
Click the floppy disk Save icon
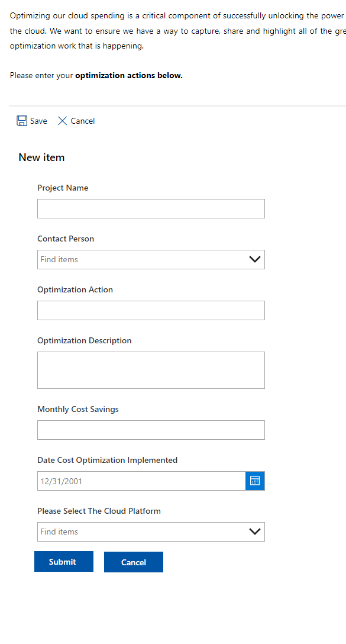[x=22, y=121]
